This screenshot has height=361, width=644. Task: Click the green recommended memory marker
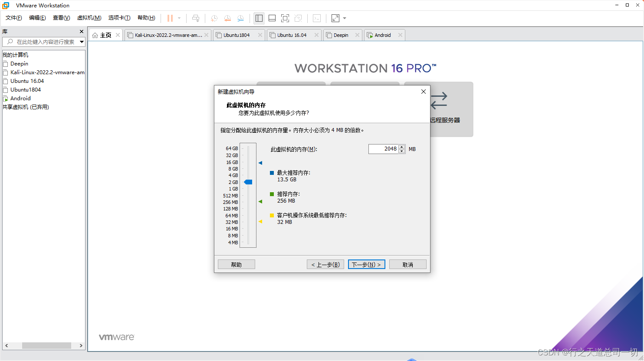click(260, 201)
